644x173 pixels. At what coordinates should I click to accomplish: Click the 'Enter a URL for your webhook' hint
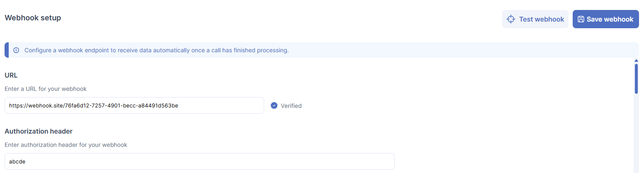coord(46,89)
